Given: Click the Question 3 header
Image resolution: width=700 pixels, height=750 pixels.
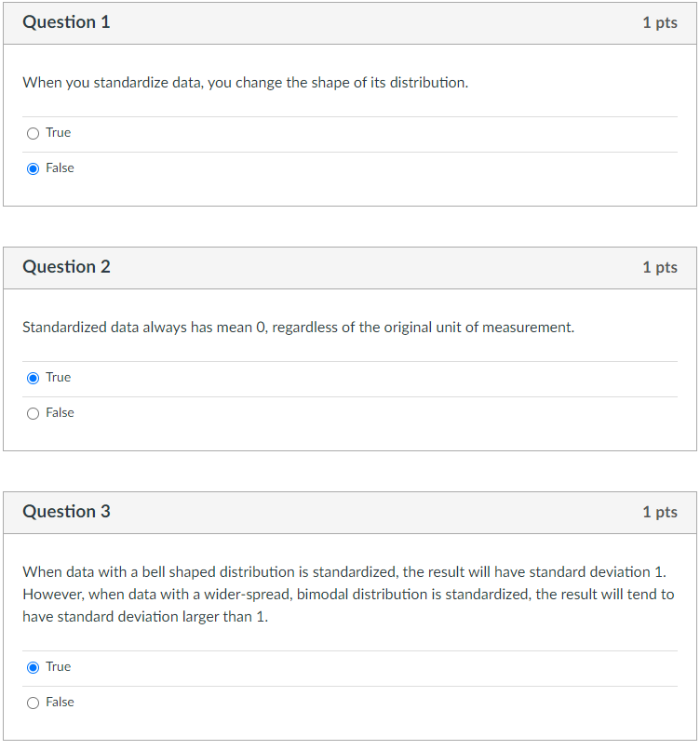Looking at the screenshot, I should pos(66,511).
